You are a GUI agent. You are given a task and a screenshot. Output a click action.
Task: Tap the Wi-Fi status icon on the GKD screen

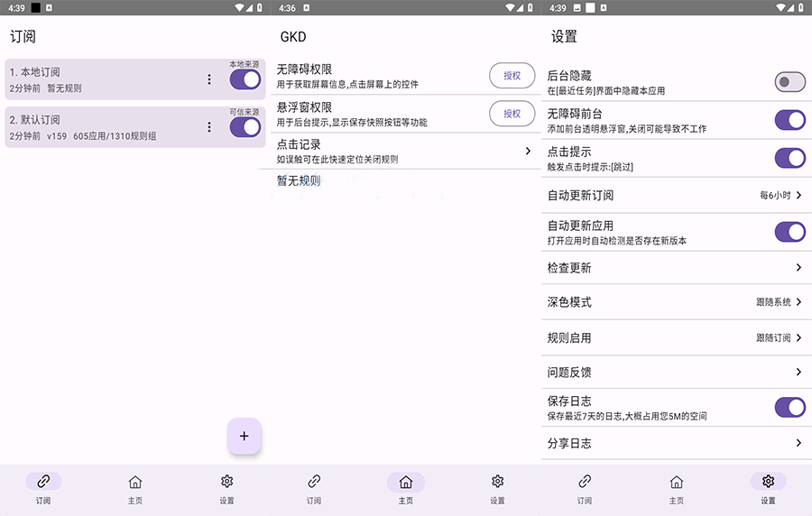point(511,8)
